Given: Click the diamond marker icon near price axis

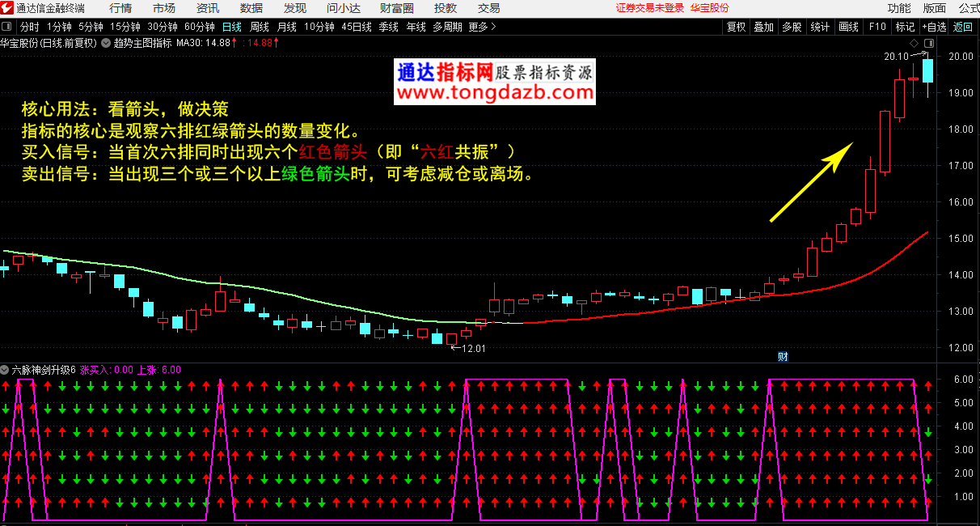Looking at the screenshot, I should [x=914, y=43].
